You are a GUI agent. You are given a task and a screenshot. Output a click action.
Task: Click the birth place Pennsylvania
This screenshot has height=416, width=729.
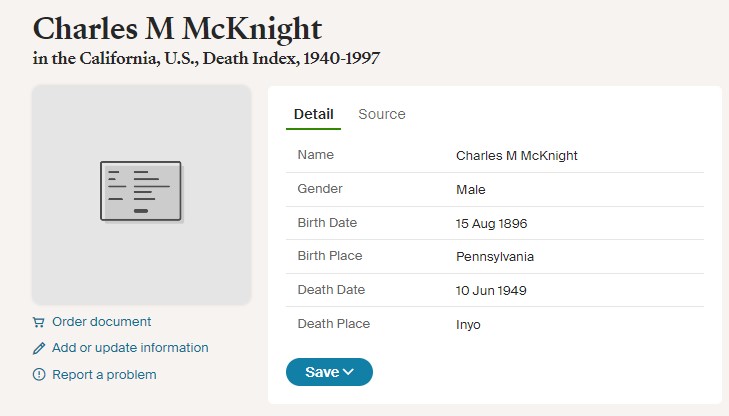[x=494, y=257]
